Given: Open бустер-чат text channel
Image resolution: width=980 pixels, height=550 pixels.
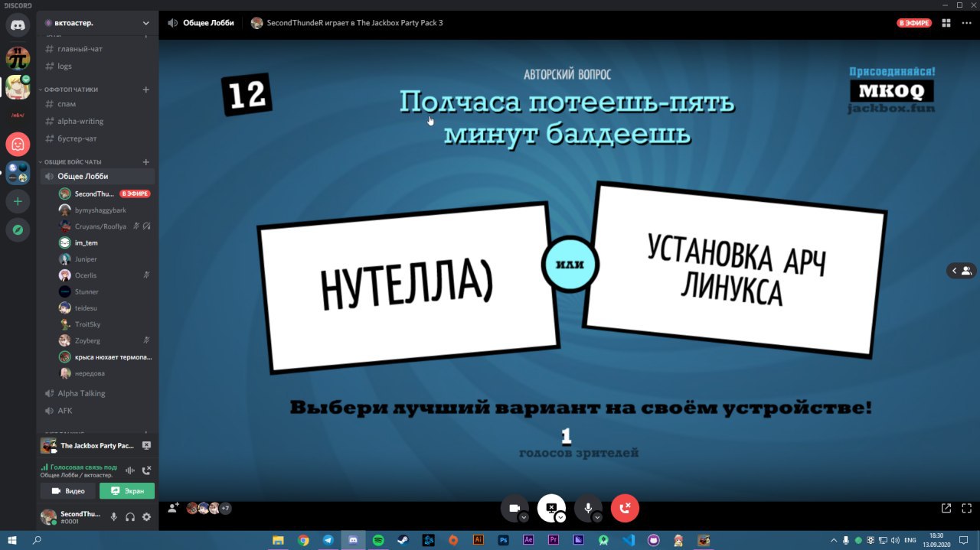Looking at the screenshot, I should (98, 138).
